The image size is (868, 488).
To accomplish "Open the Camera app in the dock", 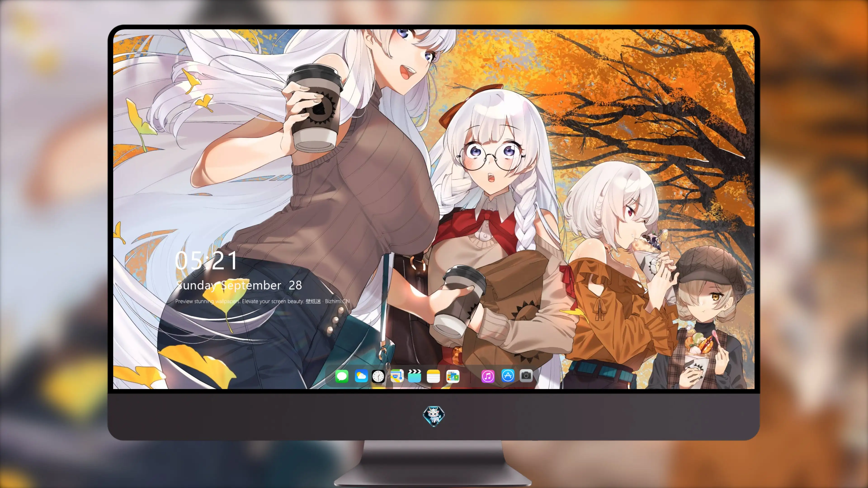I will [526, 375].
